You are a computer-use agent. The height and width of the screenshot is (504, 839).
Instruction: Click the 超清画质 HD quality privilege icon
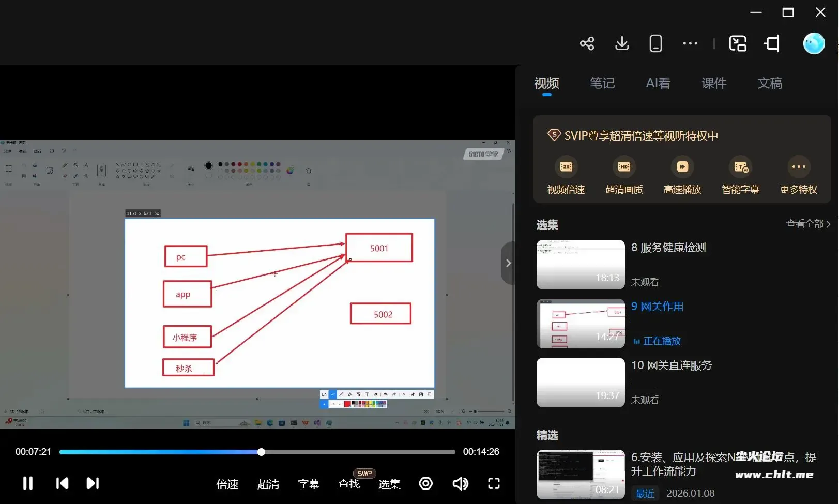624,166
